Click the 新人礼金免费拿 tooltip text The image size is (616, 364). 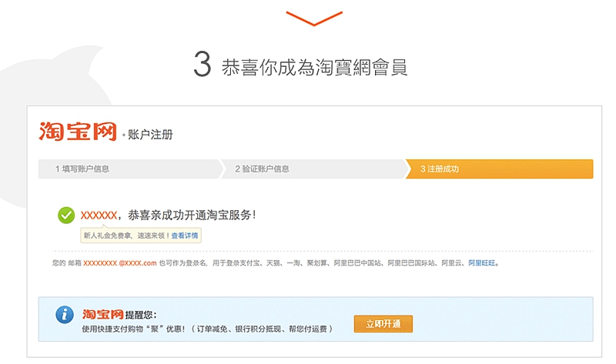tap(126, 235)
